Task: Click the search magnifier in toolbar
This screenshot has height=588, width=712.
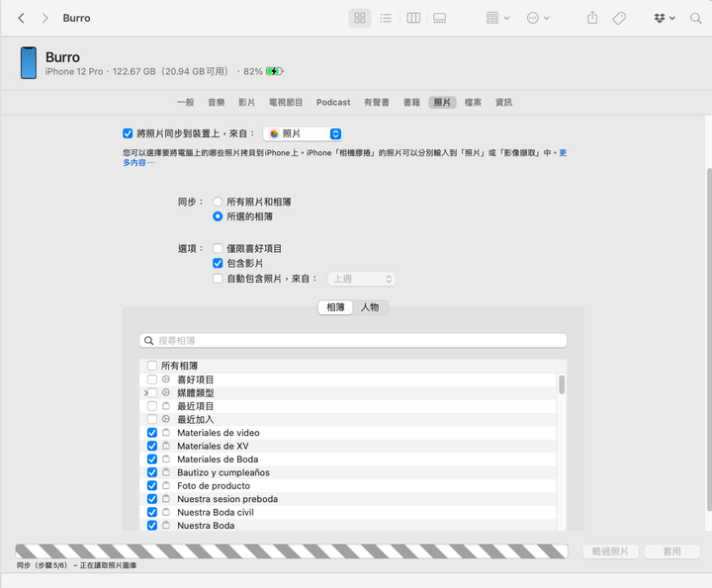Action: pos(695,18)
